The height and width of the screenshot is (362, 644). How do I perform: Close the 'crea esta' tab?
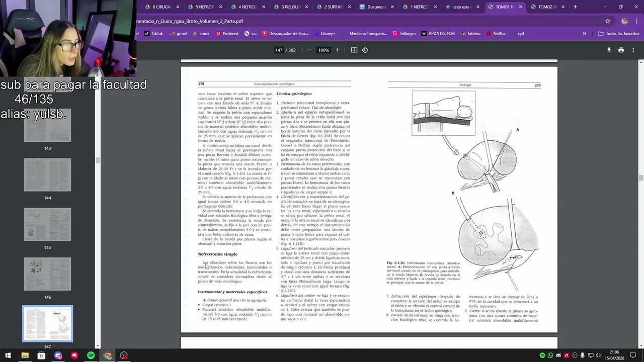coord(477,7)
